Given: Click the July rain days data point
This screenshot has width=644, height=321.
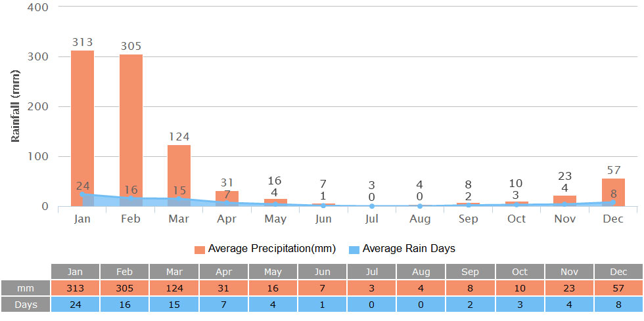Looking at the screenshot, I should click(x=372, y=206).
